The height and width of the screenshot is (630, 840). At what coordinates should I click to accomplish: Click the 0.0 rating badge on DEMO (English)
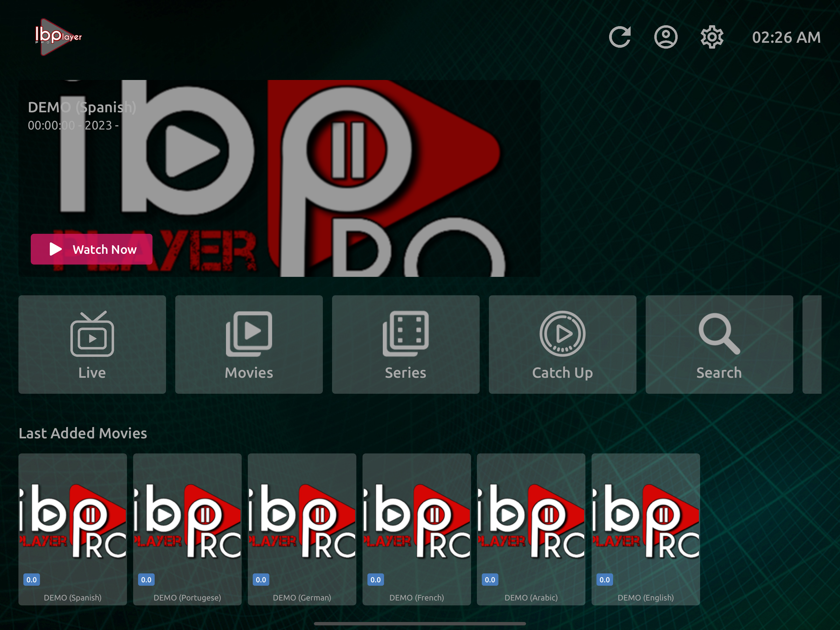tap(604, 580)
